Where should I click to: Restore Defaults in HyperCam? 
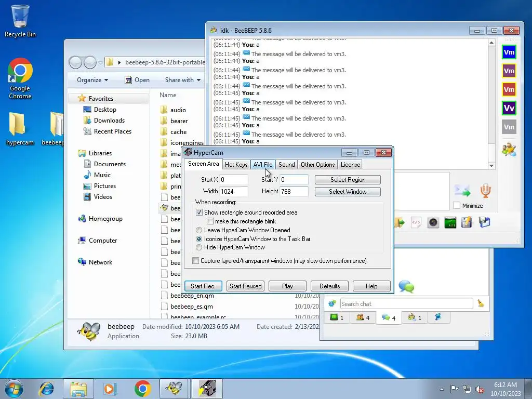[x=329, y=286]
